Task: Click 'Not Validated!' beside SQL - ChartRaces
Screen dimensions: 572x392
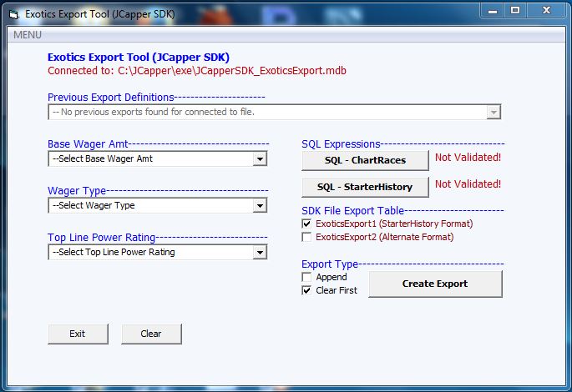Action: click(x=468, y=158)
